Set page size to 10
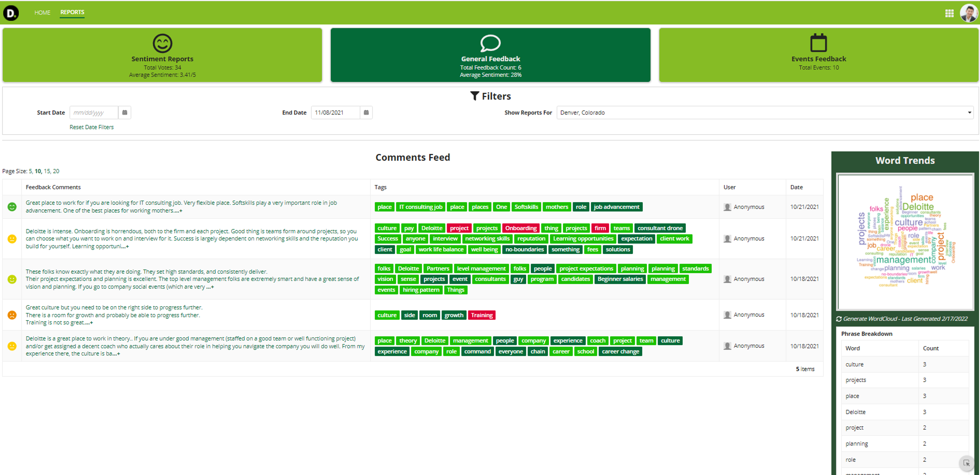 tap(38, 171)
